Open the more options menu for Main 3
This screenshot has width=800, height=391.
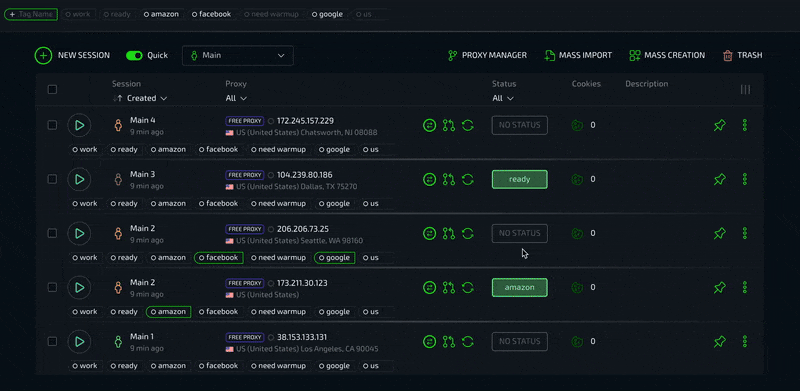pos(745,179)
